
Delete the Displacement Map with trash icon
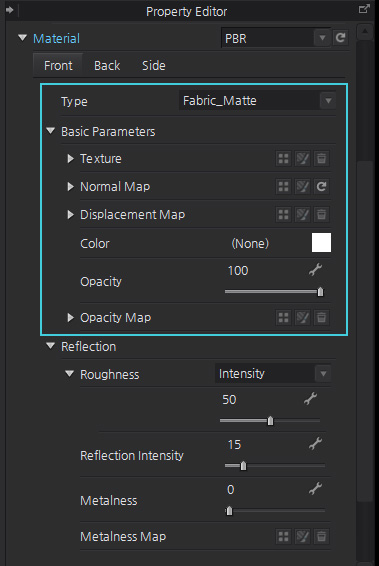tap(321, 214)
